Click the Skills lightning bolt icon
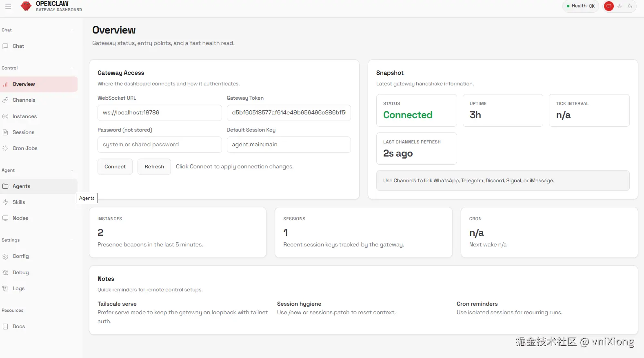This screenshot has width=644, height=358. click(5, 202)
